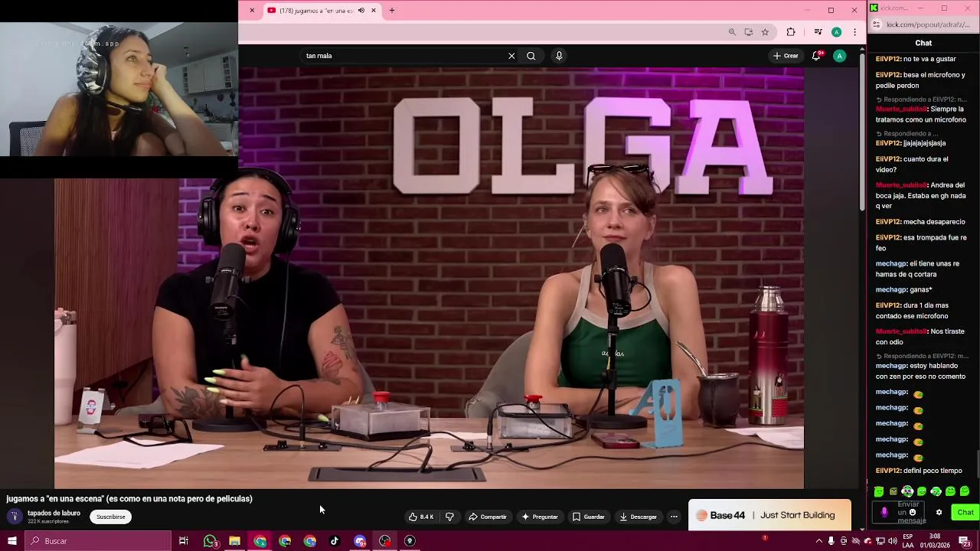Click Guardar to save the video
Viewport: 980px width, 551px height.
click(x=589, y=517)
